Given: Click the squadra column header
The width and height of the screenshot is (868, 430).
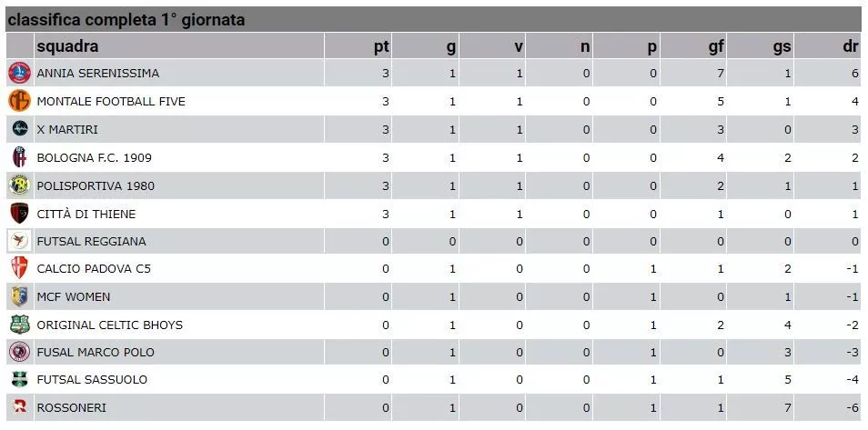Looking at the screenshot, I should [x=67, y=46].
